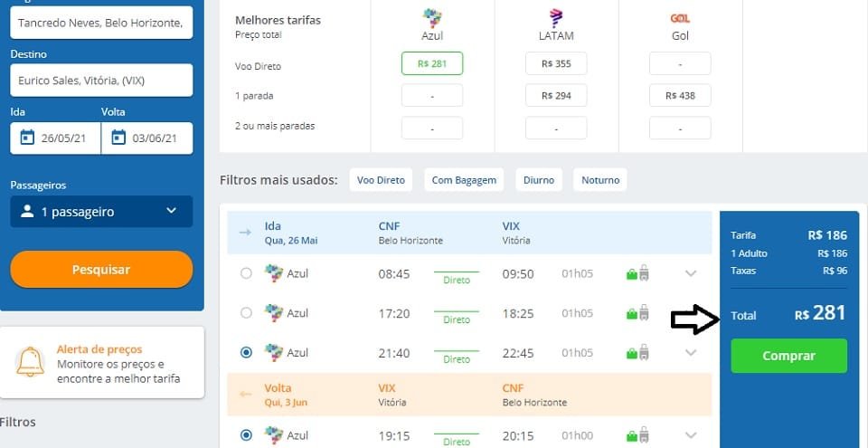Click the Volta calendar icon
The image size is (868, 448).
(118, 137)
